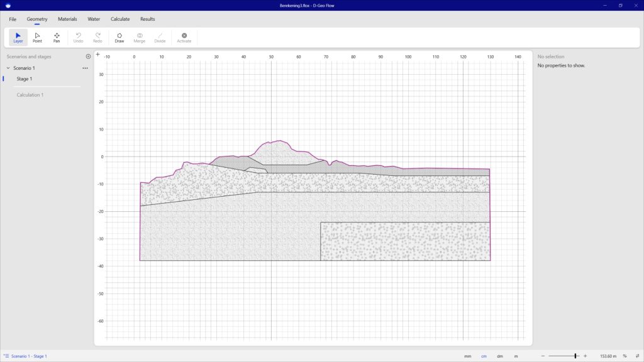Switch measurement unit to m
The height and width of the screenshot is (362, 644).
pos(516,356)
